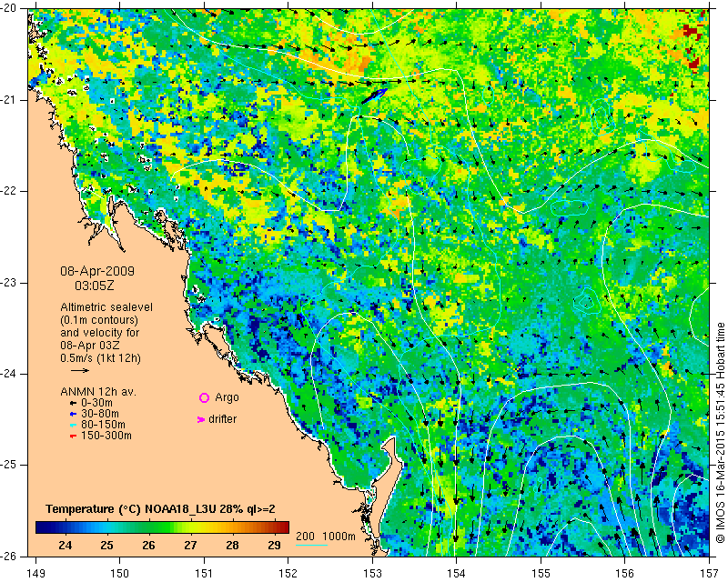
Task: Click the magenta drifter arrow legend symbol
Action: [200, 419]
